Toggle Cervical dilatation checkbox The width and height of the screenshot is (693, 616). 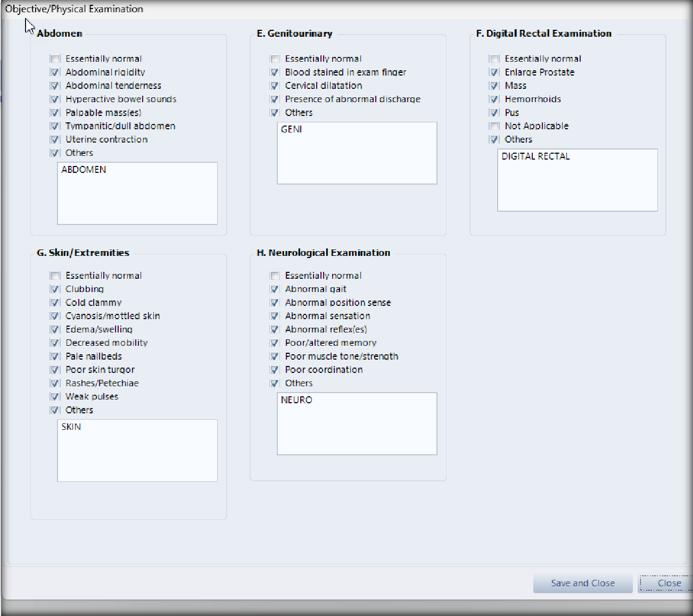pos(275,86)
